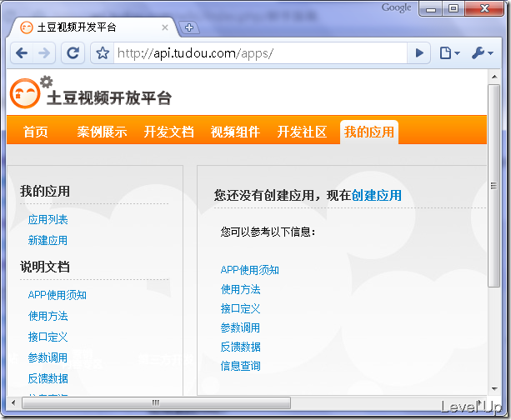Open the 开发社区 navigation item

(x=302, y=132)
